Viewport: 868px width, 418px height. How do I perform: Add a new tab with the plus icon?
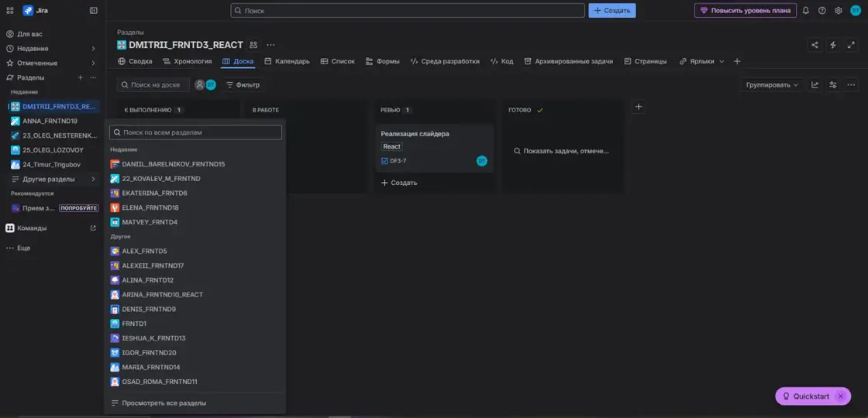point(737,61)
